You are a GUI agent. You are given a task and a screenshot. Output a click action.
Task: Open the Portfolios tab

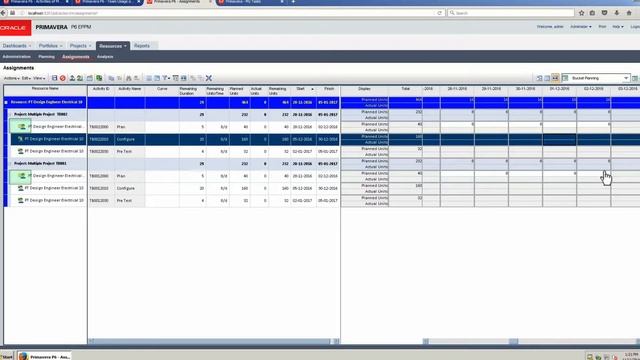pos(50,46)
